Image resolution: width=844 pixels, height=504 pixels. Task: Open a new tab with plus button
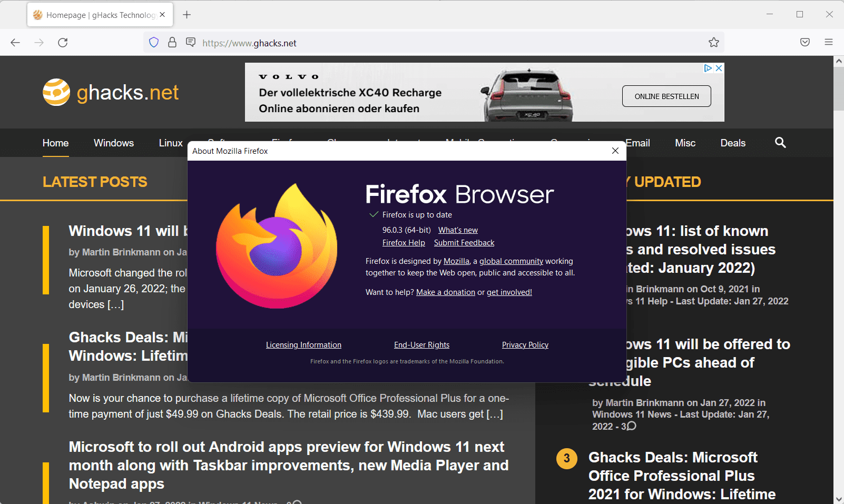187,15
